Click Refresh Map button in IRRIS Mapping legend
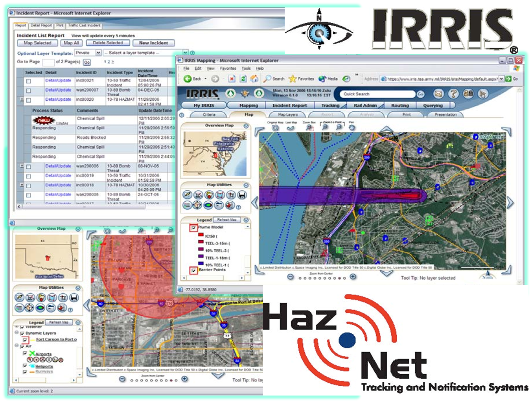532x403 pixels. point(227,220)
